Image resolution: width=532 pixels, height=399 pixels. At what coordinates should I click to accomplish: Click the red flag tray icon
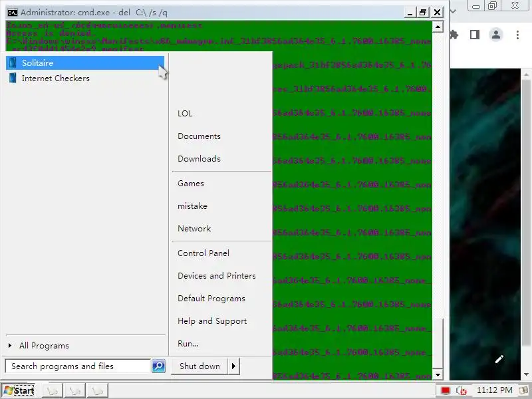[446, 391]
